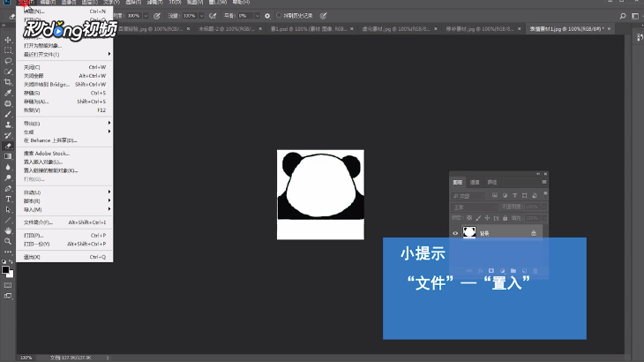Select the History Brush tool
This screenshot has width=644, height=362.
(8, 135)
